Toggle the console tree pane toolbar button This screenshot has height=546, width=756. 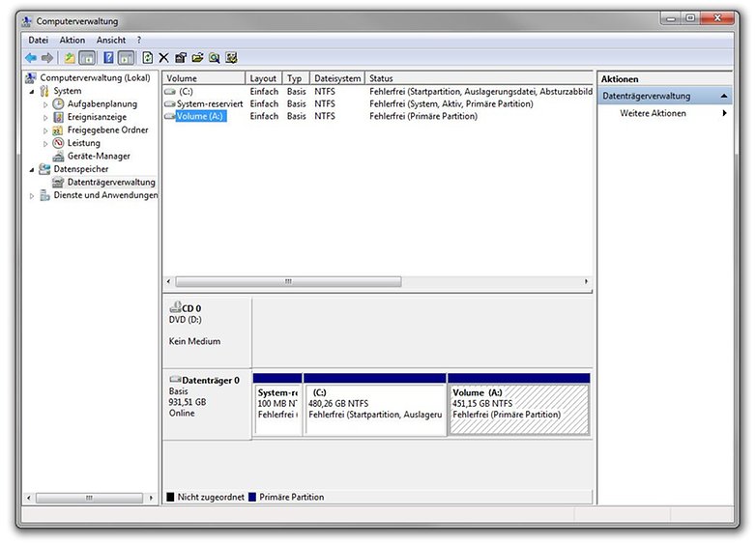point(87,58)
